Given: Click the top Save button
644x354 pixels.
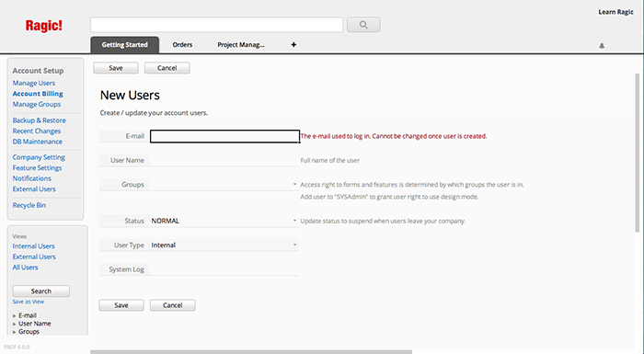Looking at the screenshot, I should (116, 68).
